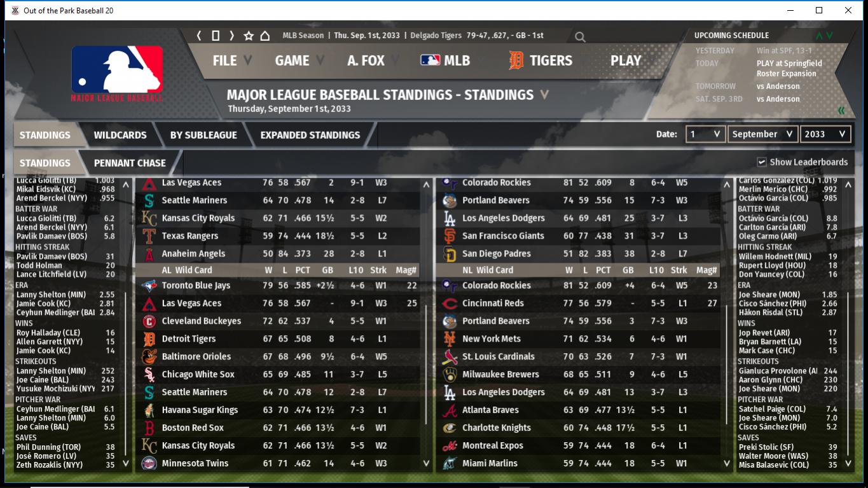The image size is (868, 488).
Task: Toggle the Show Leaderboards checkbox
Action: 761,162
